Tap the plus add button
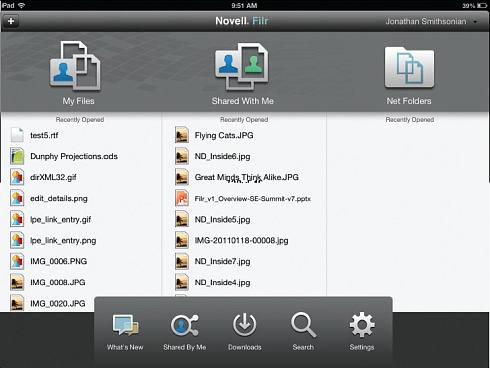490x368 pixels. click(11, 21)
